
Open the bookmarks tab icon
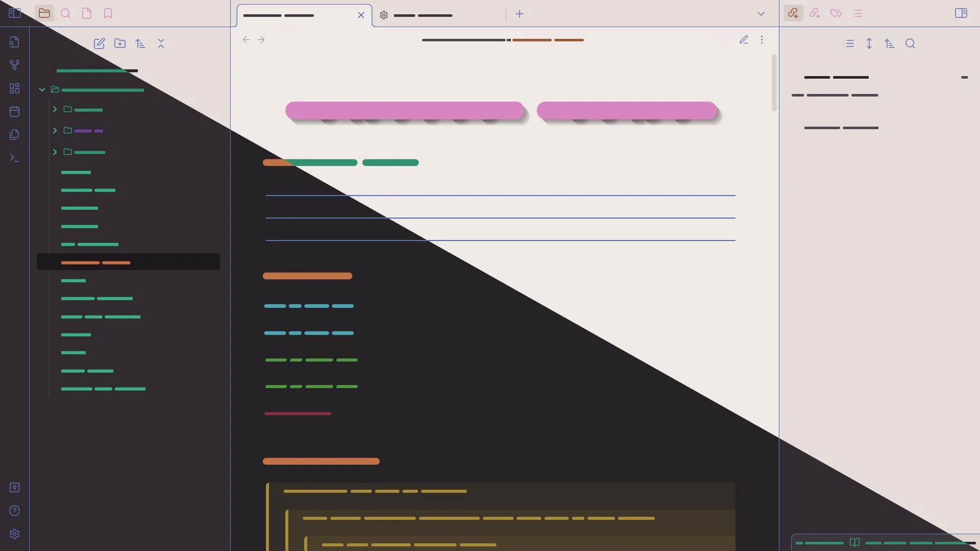point(108,13)
